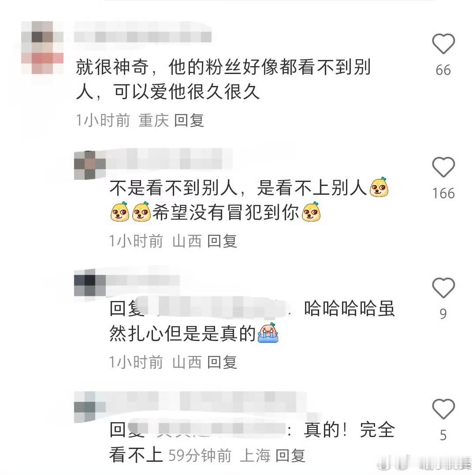The height and width of the screenshot is (475, 476).
Task: Like the comment with 166 likes
Action: pyautogui.click(x=443, y=167)
